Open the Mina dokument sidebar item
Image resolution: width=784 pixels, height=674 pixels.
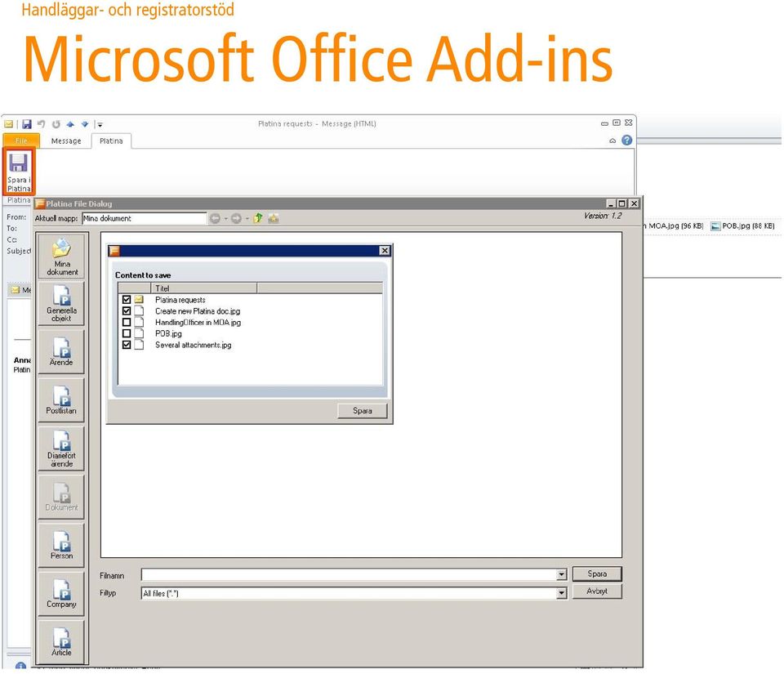61,257
